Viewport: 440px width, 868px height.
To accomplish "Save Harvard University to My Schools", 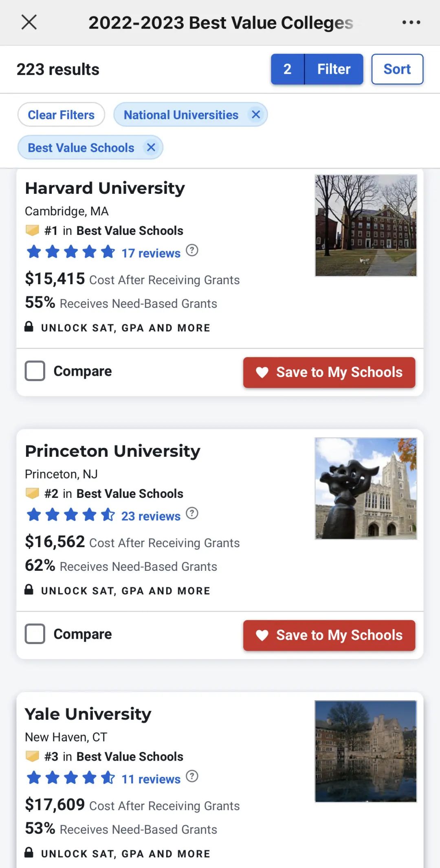I will pos(329,372).
